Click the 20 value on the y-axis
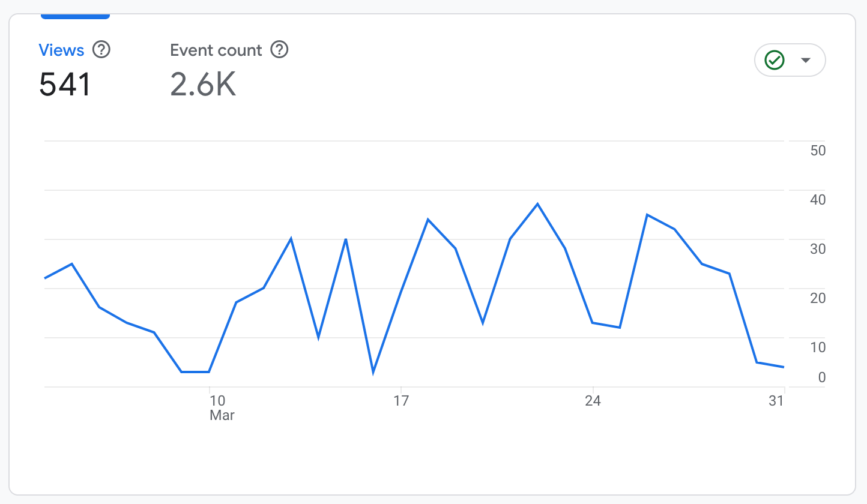 click(818, 298)
